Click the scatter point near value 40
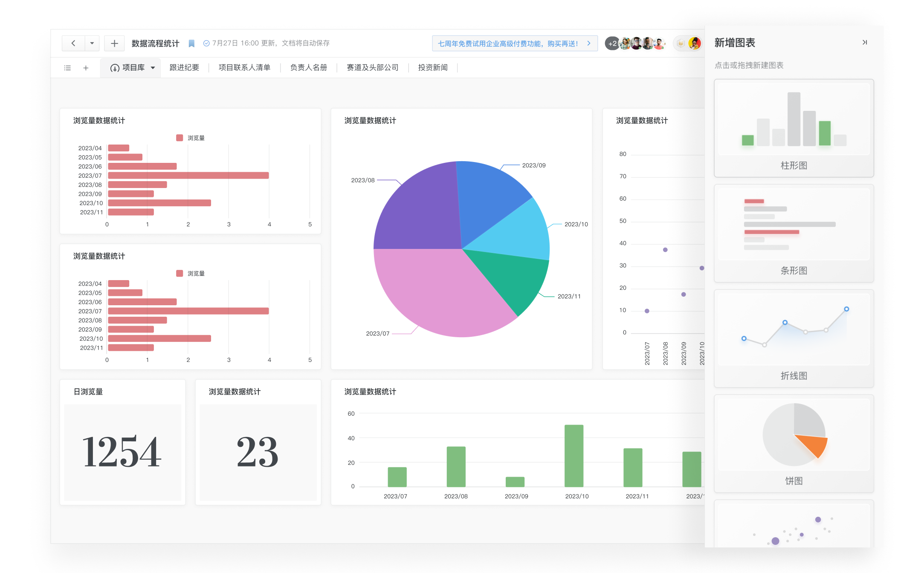This screenshot has height=573, width=924. 665,250
